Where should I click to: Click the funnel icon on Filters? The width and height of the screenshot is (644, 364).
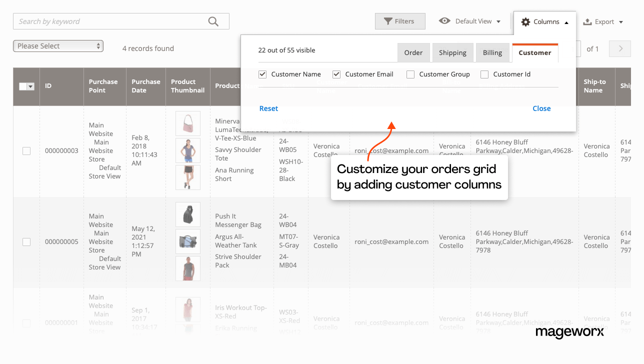pyautogui.click(x=387, y=21)
